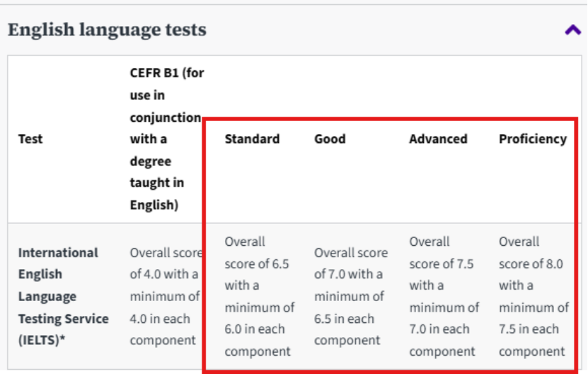Select the Standard column header

(252, 139)
